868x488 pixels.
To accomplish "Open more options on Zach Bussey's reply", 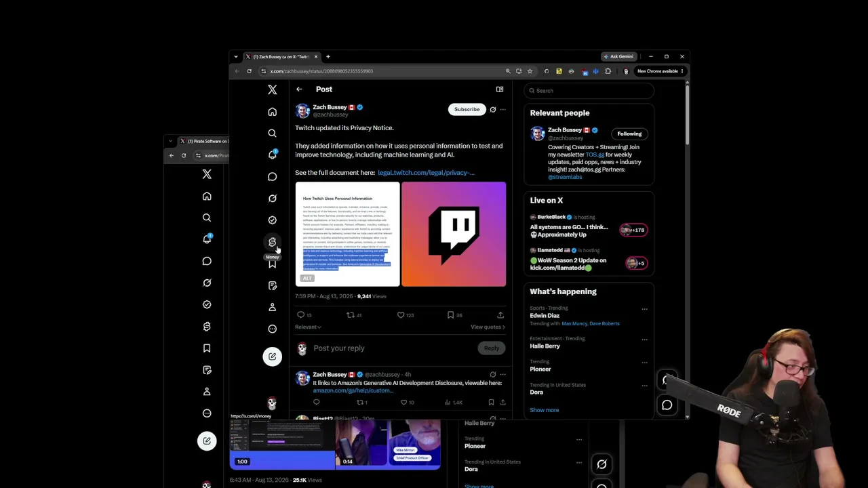I will tap(502, 374).
